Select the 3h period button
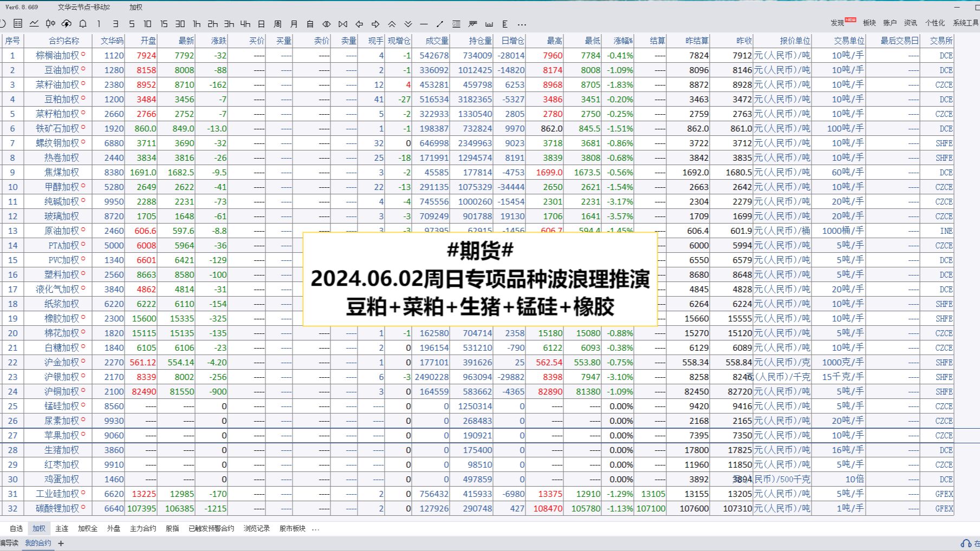This screenshot has width=980, height=551. click(x=229, y=24)
